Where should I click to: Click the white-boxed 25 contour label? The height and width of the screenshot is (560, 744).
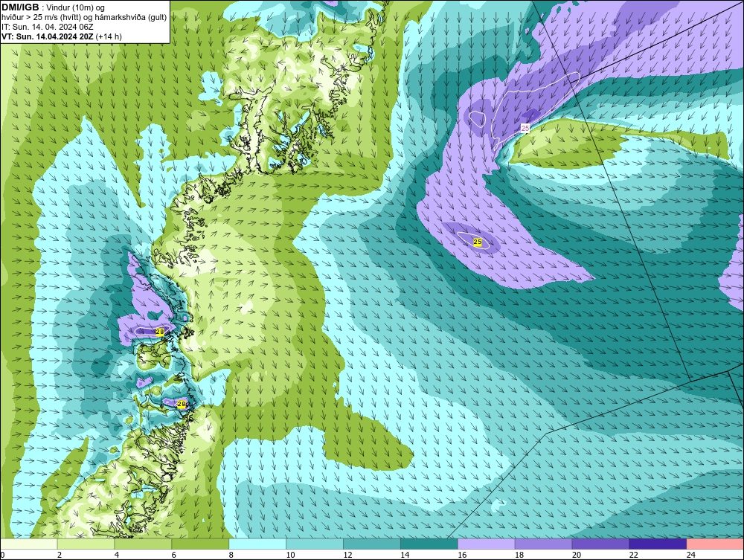click(x=525, y=128)
